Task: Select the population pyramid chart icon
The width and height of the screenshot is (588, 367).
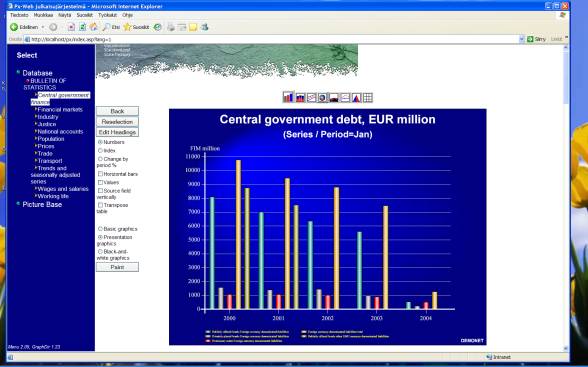Action: pyautogui.click(x=356, y=98)
